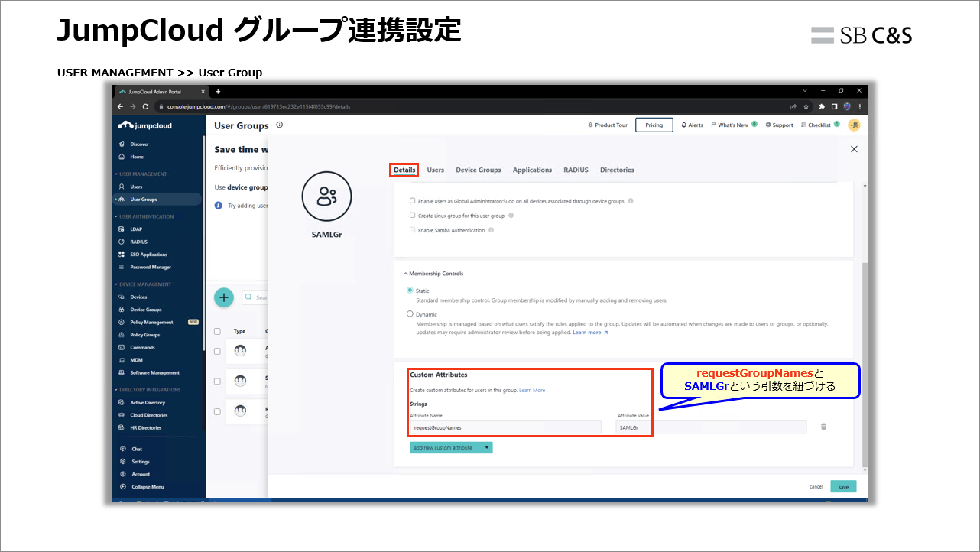Delete the requestGroupNames attribute with trash icon
The height and width of the screenshot is (552, 980).
click(823, 427)
